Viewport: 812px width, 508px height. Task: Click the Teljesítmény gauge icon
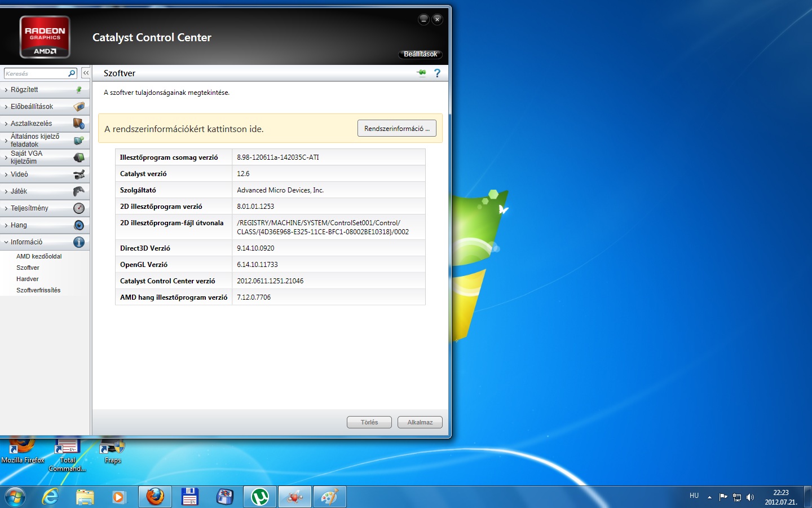(x=79, y=208)
